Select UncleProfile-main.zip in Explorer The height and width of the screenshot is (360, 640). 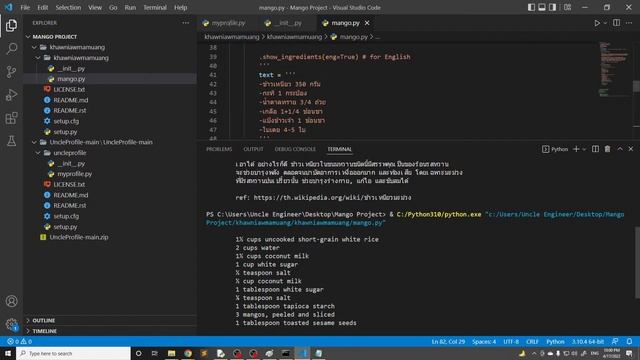(x=79, y=237)
